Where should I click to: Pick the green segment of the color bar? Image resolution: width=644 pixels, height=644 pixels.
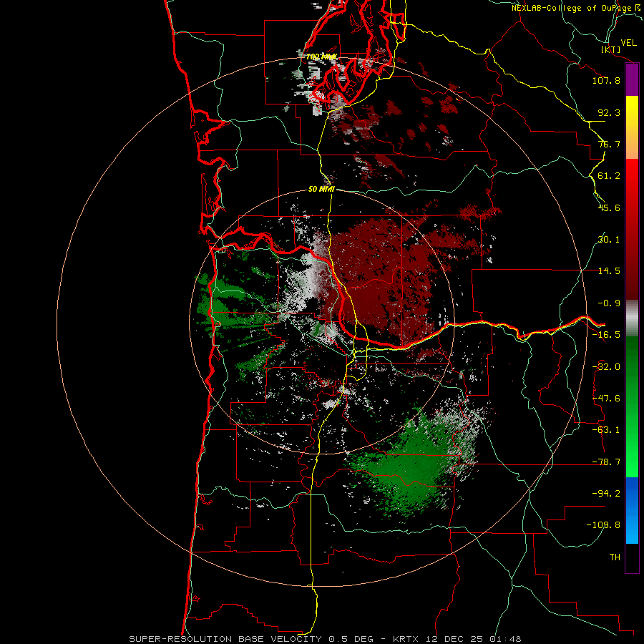tap(632, 406)
